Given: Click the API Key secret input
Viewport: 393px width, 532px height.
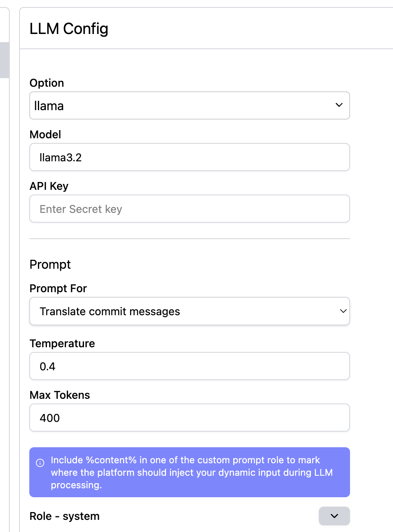Looking at the screenshot, I should pyautogui.click(x=189, y=209).
